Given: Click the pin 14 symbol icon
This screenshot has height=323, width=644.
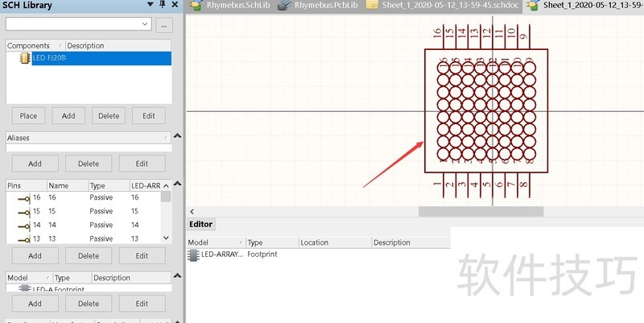Looking at the screenshot, I should click(x=24, y=226).
